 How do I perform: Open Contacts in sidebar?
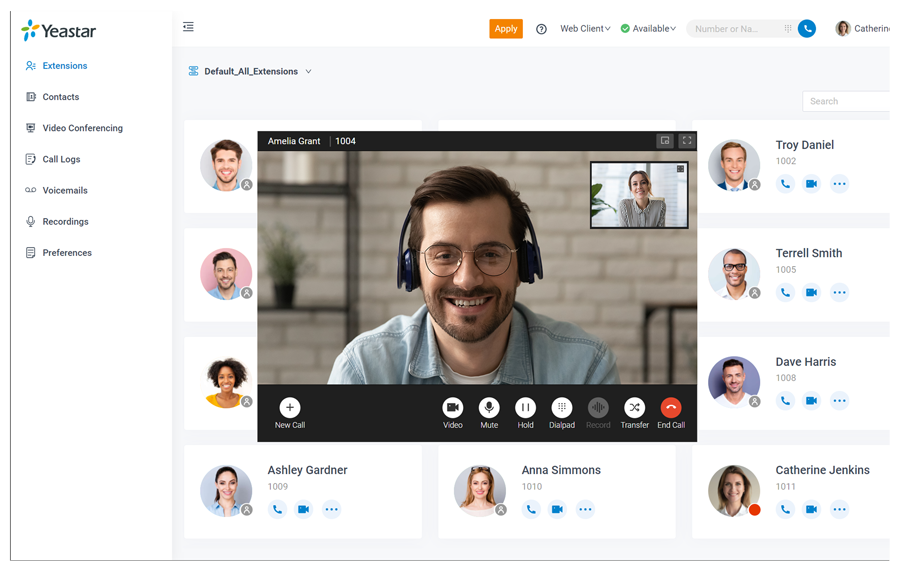click(53, 97)
